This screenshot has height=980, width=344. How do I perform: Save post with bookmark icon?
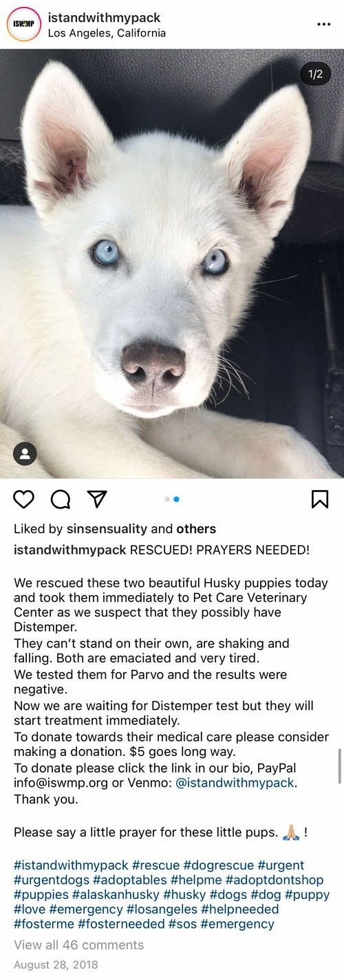pos(320,499)
